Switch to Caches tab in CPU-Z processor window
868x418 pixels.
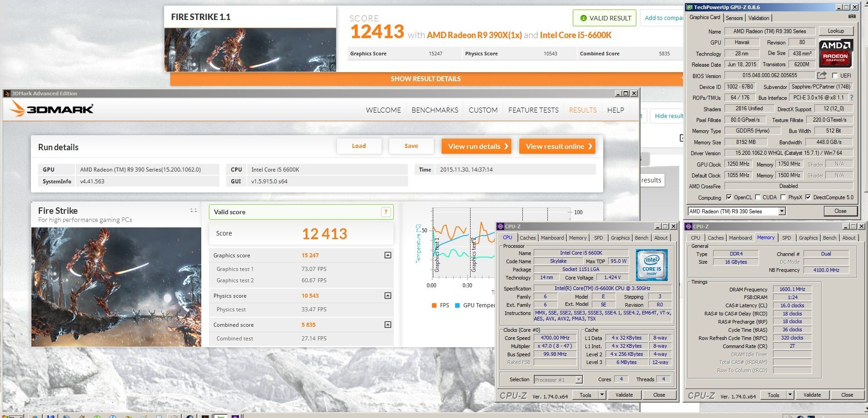(527, 238)
